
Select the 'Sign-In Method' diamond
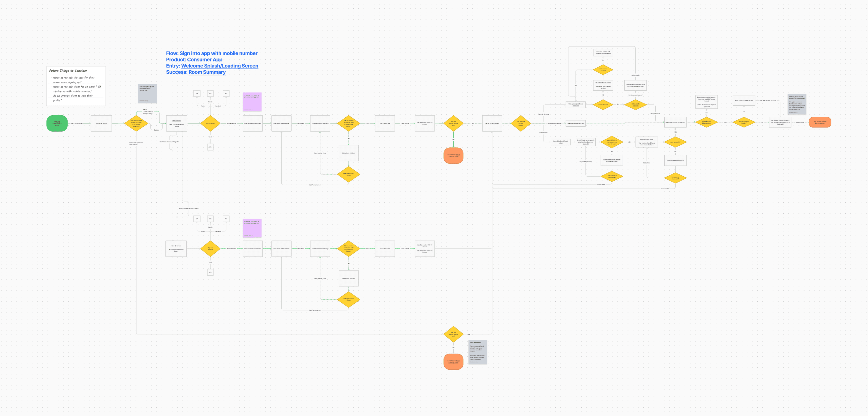(x=210, y=123)
